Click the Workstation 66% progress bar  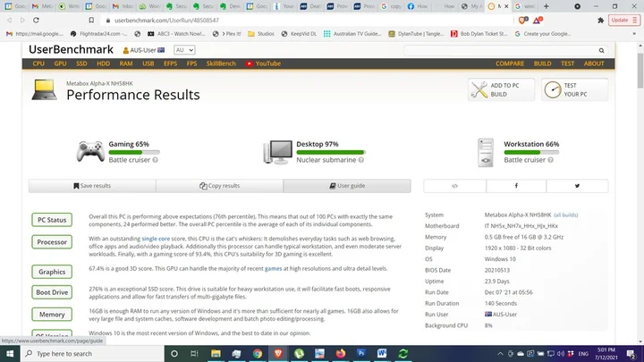531,152
